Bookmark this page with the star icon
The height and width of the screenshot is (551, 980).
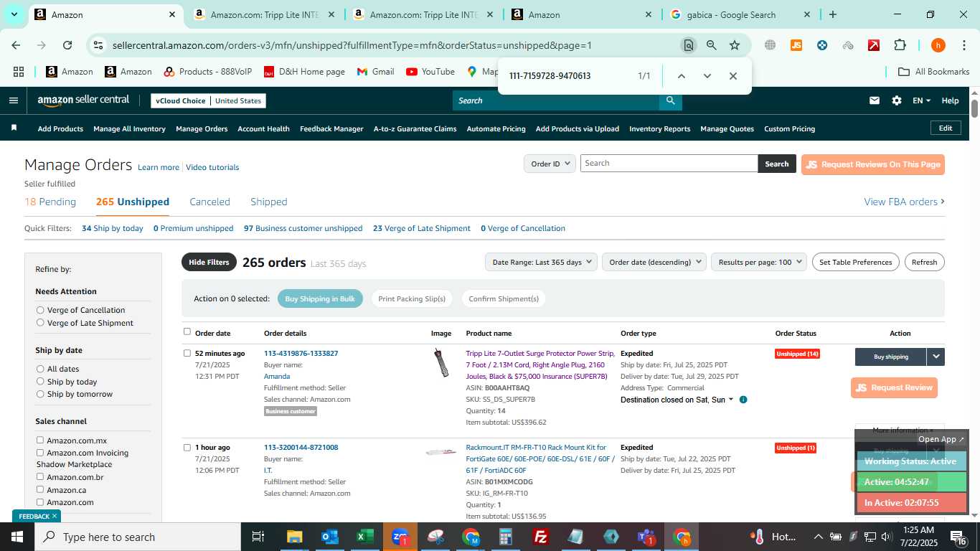735,45
